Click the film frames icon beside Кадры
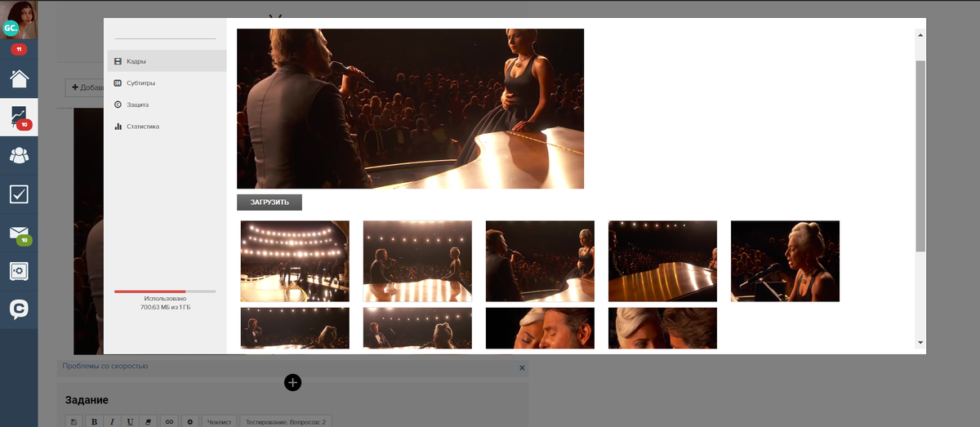 click(x=118, y=61)
